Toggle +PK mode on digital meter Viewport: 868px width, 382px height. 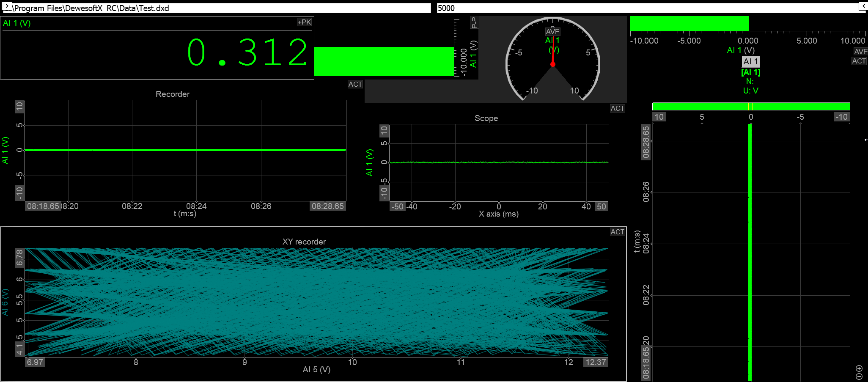coord(305,22)
